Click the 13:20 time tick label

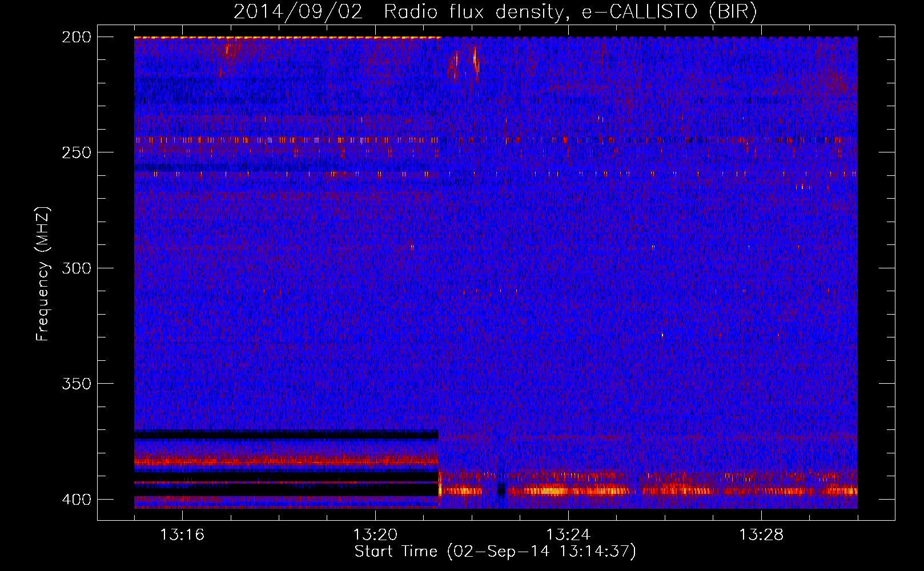pyautogui.click(x=375, y=535)
